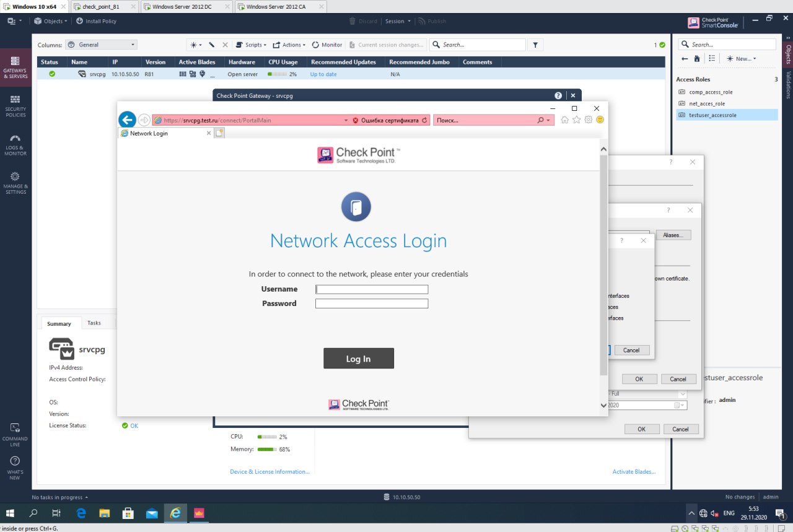Click the browser Search box dropdown arrow

[x=549, y=120]
